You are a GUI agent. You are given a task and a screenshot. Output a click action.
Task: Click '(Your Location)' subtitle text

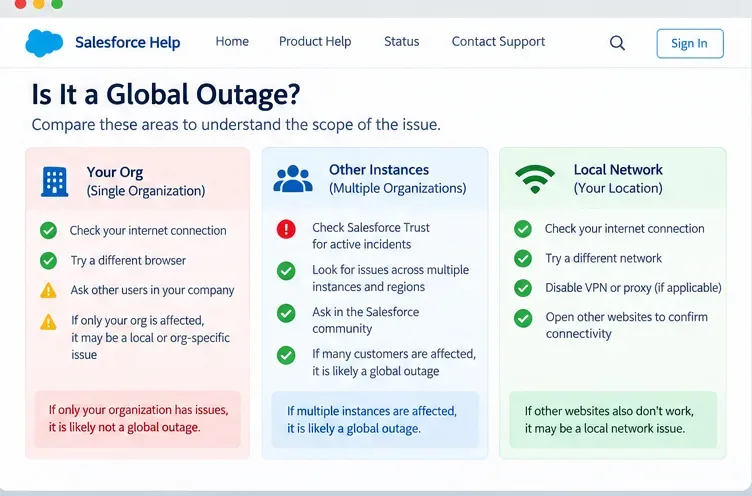pyautogui.click(x=618, y=188)
